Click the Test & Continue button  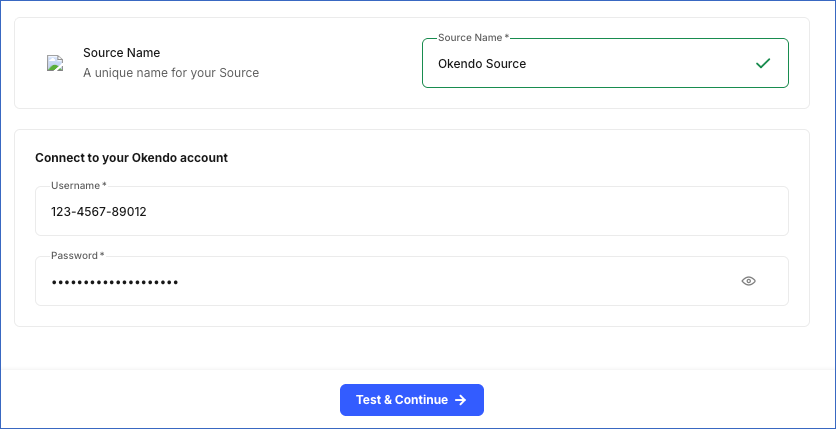point(412,400)
